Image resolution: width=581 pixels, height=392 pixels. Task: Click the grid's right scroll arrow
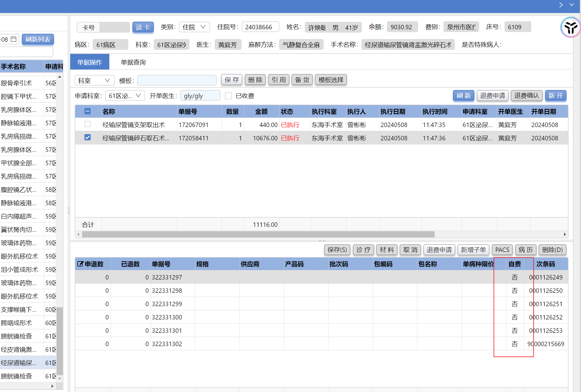point(565,234)
